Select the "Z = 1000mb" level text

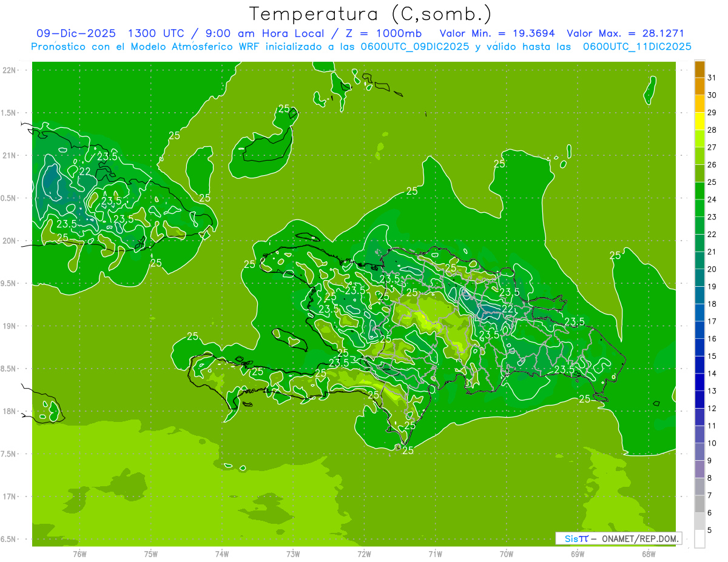383,33
